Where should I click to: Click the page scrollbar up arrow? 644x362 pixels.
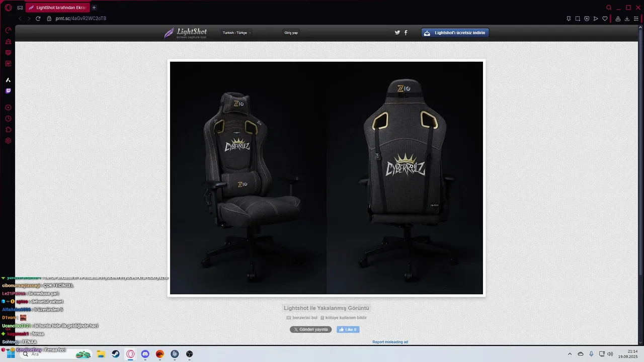click(641, 27)
